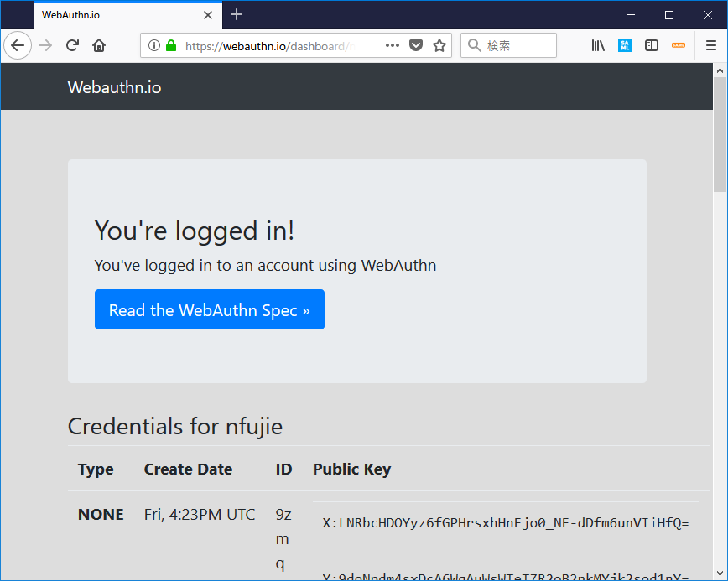728x581 pixels.
Task: Toggle the sidebar view
Action: (x=652, y=45)
